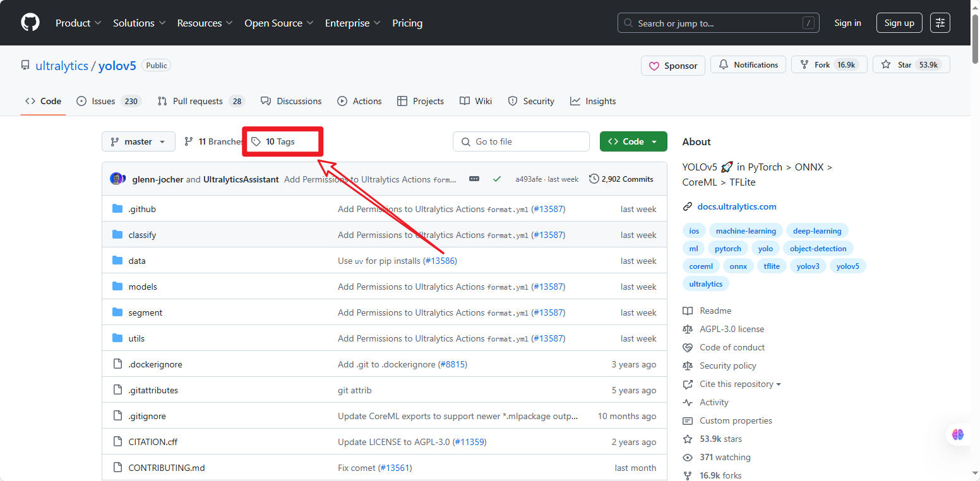Focus the Search or jump to field

[x=719, y=23]
